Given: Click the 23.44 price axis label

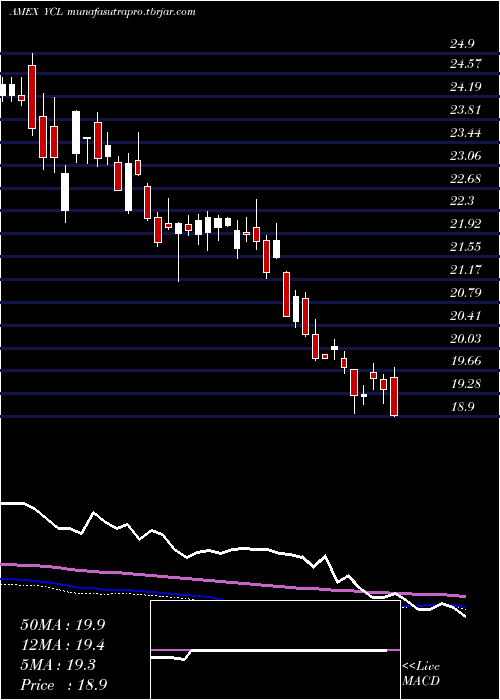Looking at the screenshot, I should pos(466,133).
